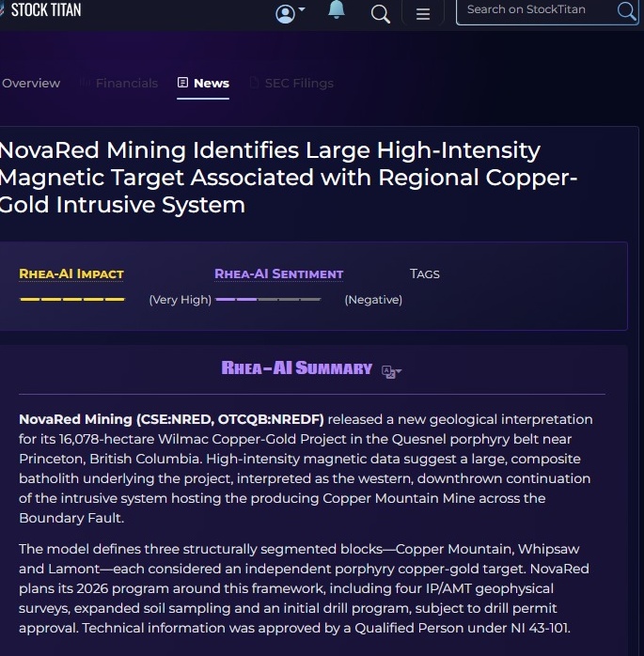This screenshot has width=644, height=656.
Task: Click the notifications bell icon
Action: tap(336, 9)
